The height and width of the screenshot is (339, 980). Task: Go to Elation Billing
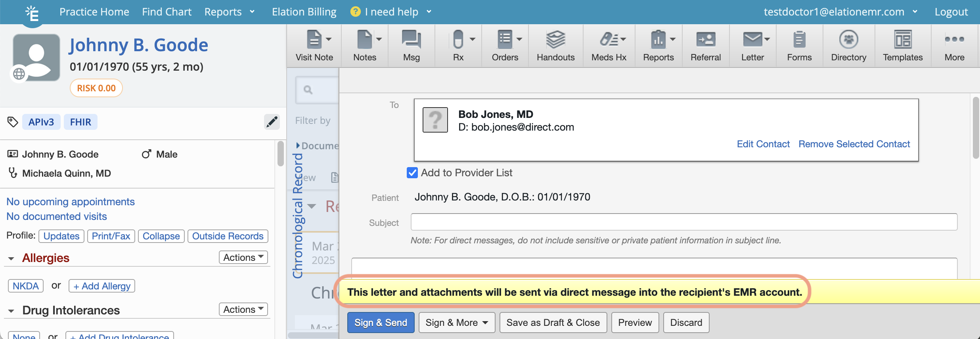[x=304, y=12]
